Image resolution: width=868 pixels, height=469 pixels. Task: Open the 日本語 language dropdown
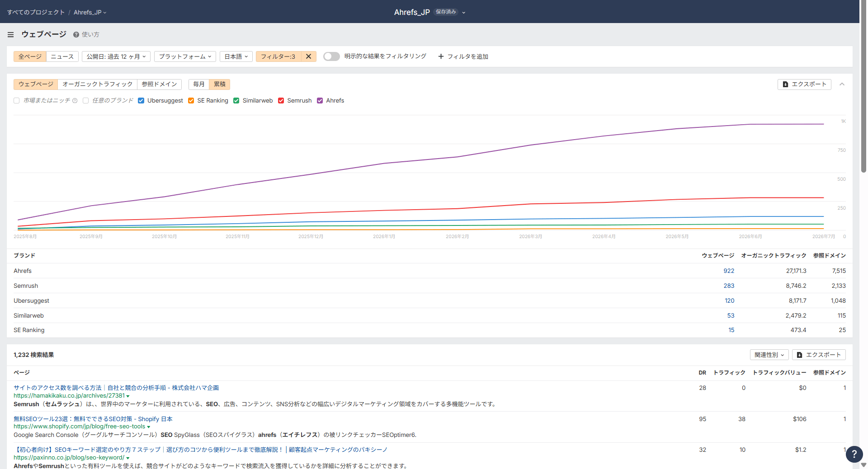coord(236,56)
